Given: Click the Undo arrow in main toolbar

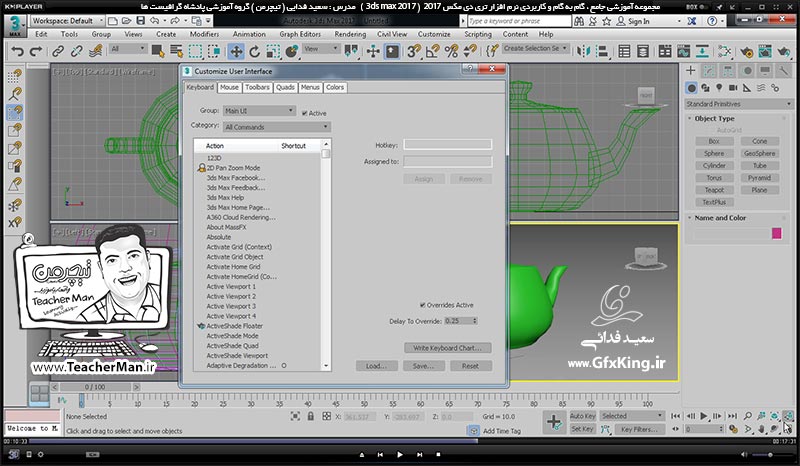Looking at the screenshot, I should (17, 51).
